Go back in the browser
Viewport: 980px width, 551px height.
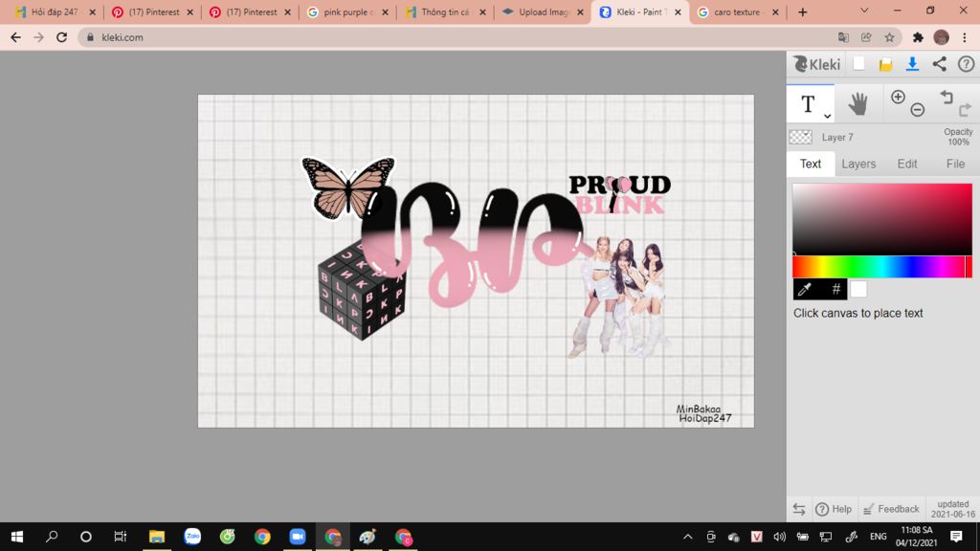(15, 37)
